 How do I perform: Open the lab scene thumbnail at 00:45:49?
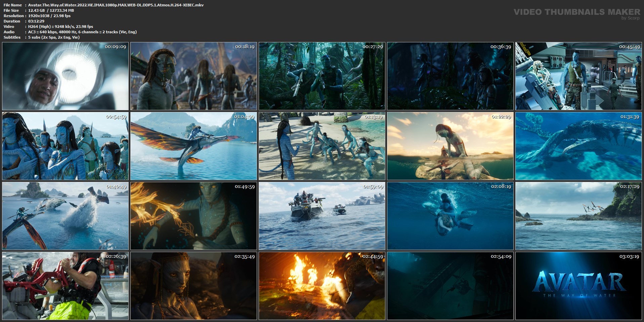click(578, 76)
